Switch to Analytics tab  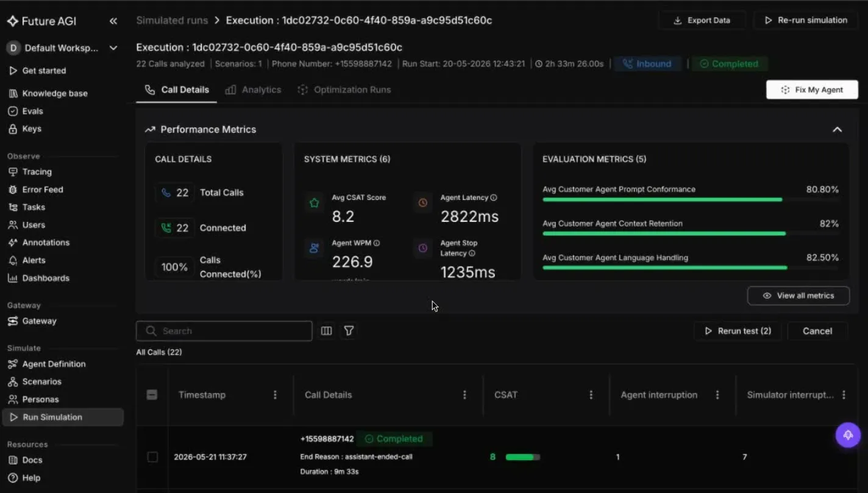253,90
